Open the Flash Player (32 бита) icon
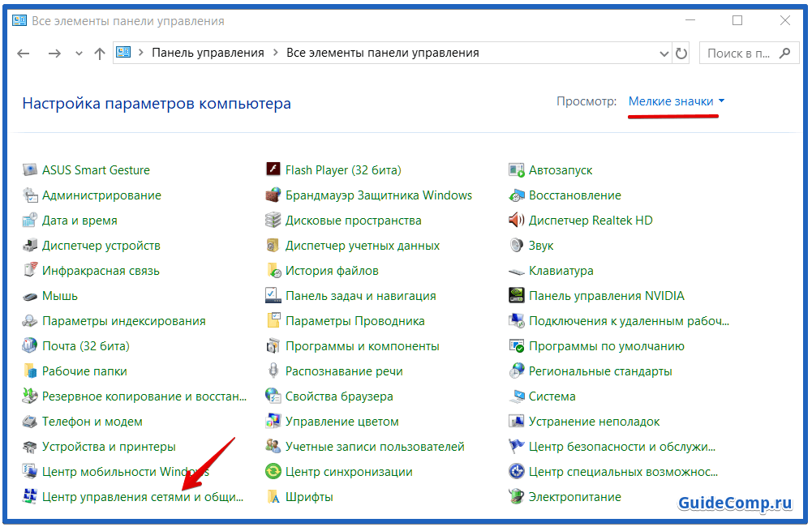812x527 pixels. [273, 169]
